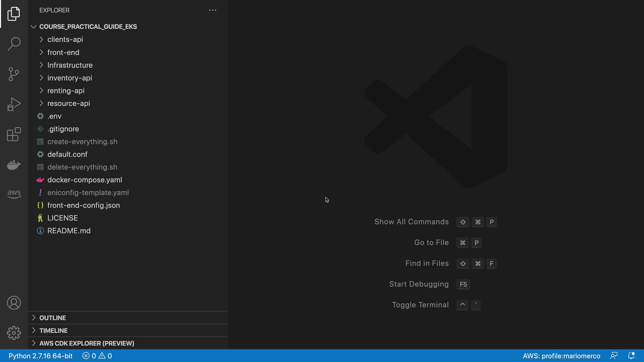Open the Search view in activity bar
The height and width of the screenshot is (362, 644).
[x=14, y=44]
